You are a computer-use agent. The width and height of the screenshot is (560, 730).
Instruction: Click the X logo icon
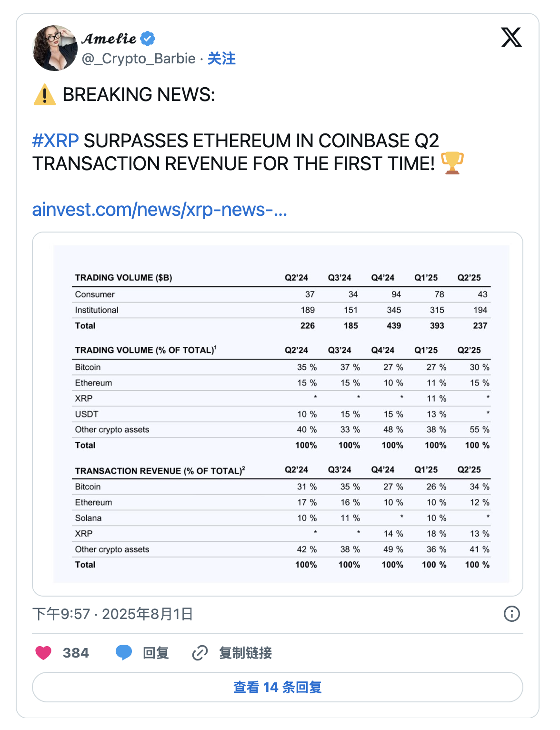(x=511, y=38)
